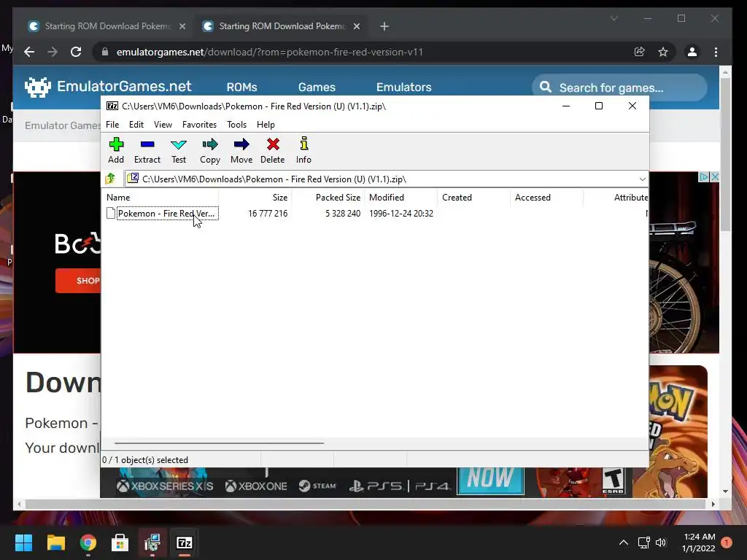The height and width of the screenshot is (560, 747).
Task: Open the View menu in 7-Zip
Action: (x=163, y=124)
